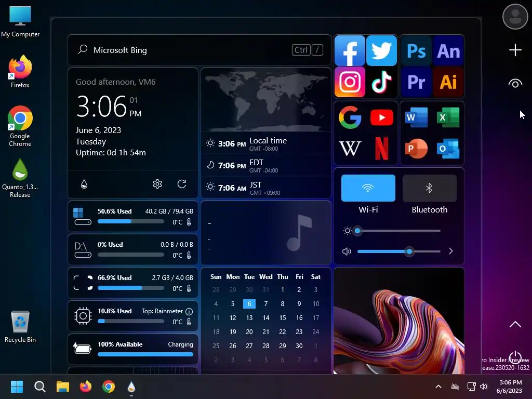Viewport: 532px width, 399px height.
Task: Select the Quanto_1.3 Release desktop icon
Action: coord(20,178)
